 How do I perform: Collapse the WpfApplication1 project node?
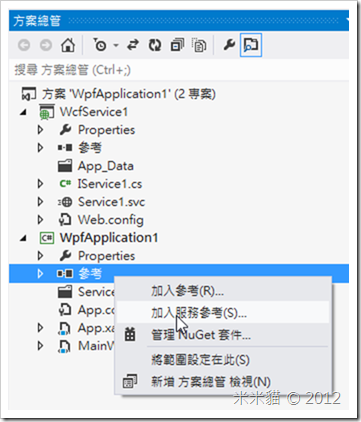pyautogui.click(x=23, y=238)
